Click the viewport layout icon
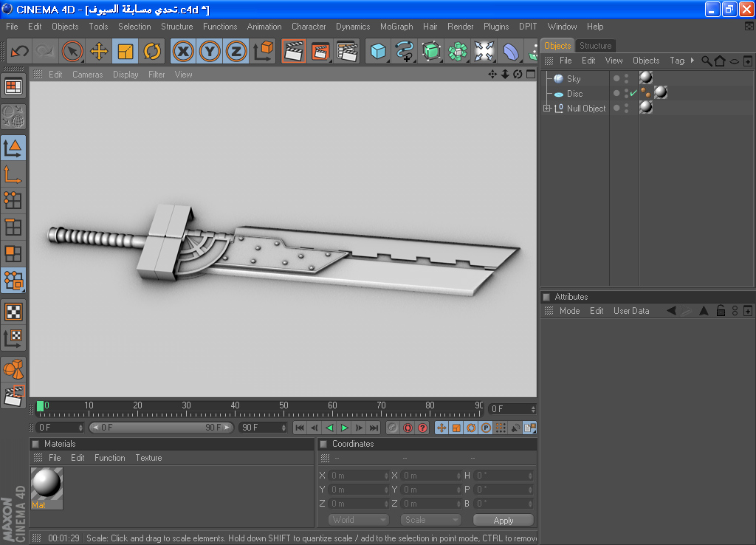Screen dimensions: 756x545 click(x=13, y=87)
